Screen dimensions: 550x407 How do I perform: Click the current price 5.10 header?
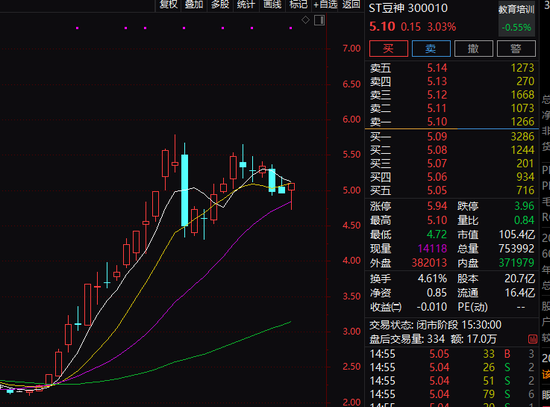point(382,26)
